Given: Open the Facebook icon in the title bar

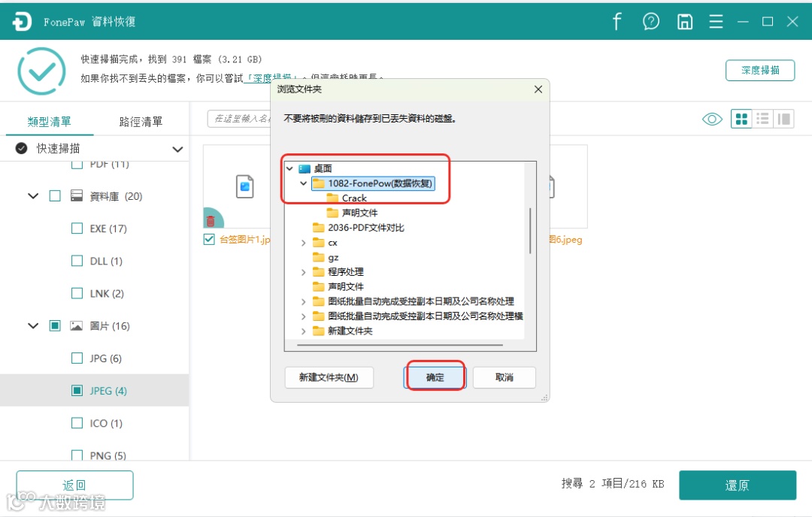Looking at the screenshot, I should pos(617,21).
